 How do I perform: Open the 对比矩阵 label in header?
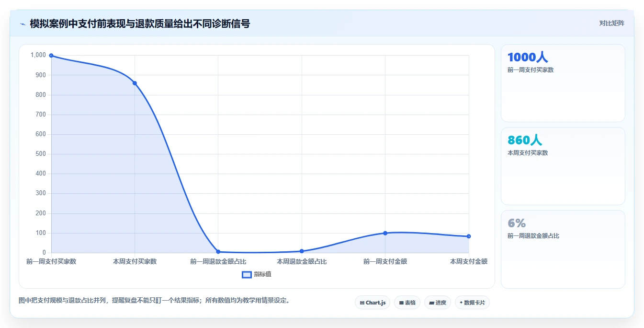pyautogui.click(x=611, y=23)
